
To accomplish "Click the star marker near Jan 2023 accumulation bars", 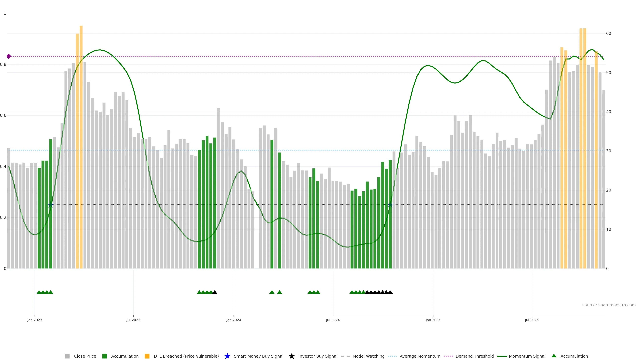I will (50, 205).
